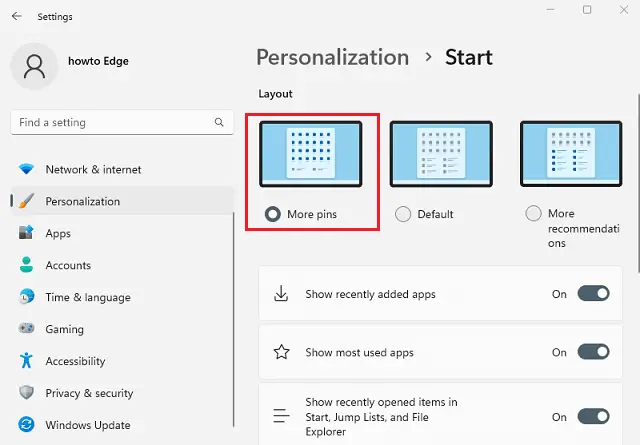Click the More pins layout thumbnail

[x=311, y=154]
